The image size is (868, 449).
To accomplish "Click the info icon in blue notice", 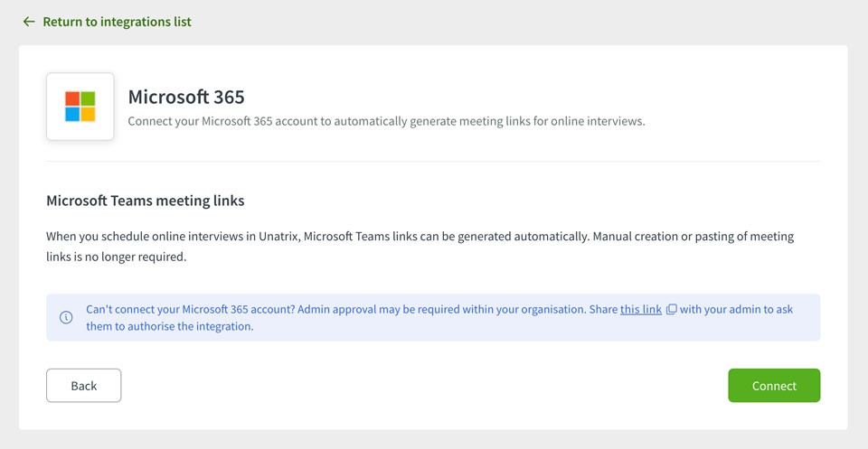I will tap(66, 317).
